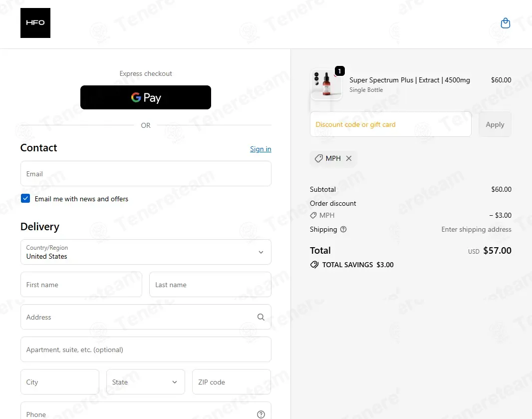Click the tag icon in MPH chip

coord(318,158)
